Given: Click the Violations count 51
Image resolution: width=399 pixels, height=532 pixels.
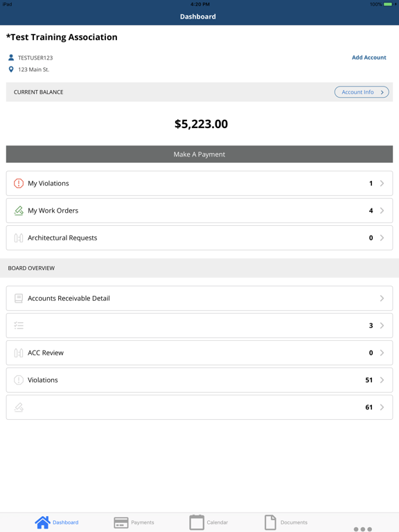Looking at the screenshot, I should click(x=369, y=380).
